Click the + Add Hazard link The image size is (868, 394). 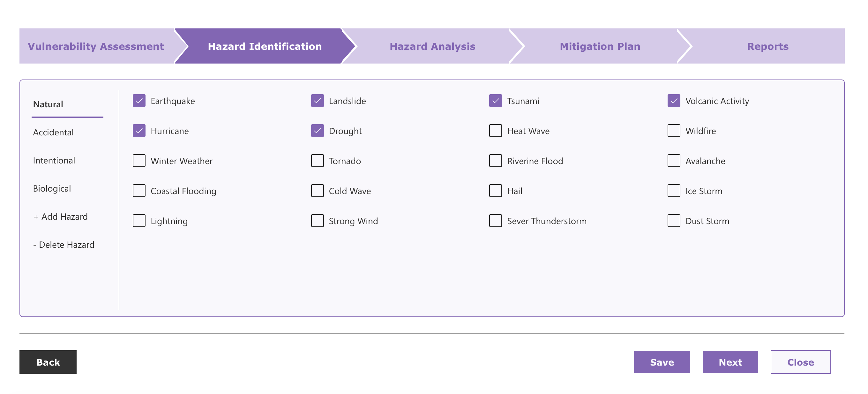(x=61, y=217)
